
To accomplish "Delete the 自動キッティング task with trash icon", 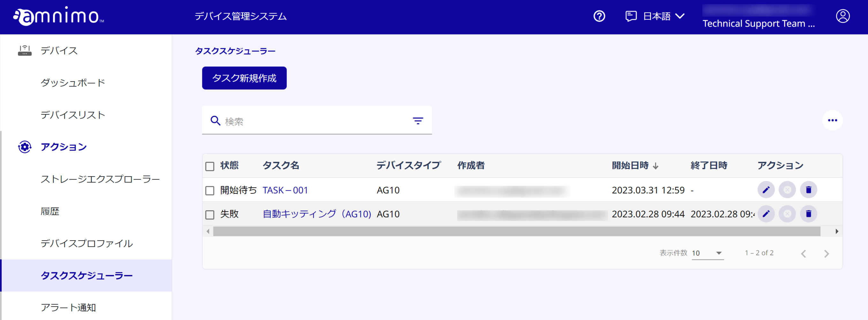I will click(808, 214).
